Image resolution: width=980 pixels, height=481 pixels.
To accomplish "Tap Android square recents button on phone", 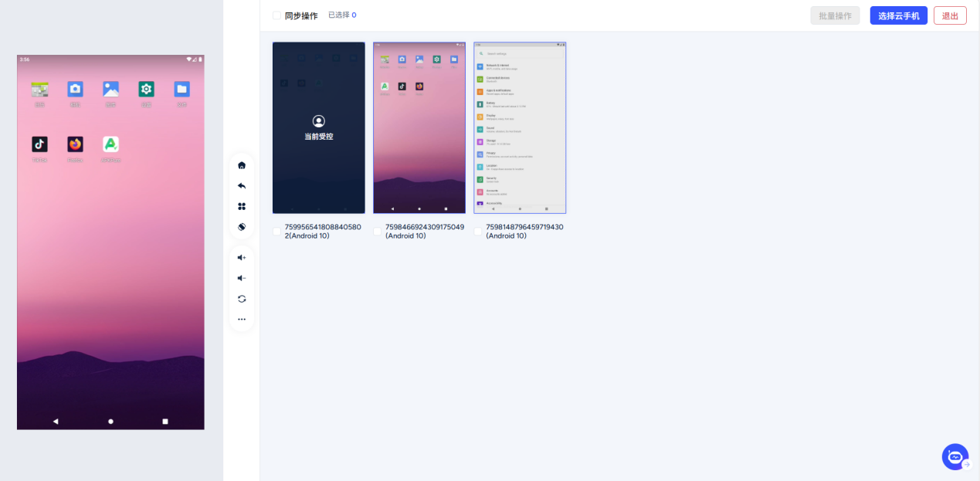I will [x=165, y=422].
